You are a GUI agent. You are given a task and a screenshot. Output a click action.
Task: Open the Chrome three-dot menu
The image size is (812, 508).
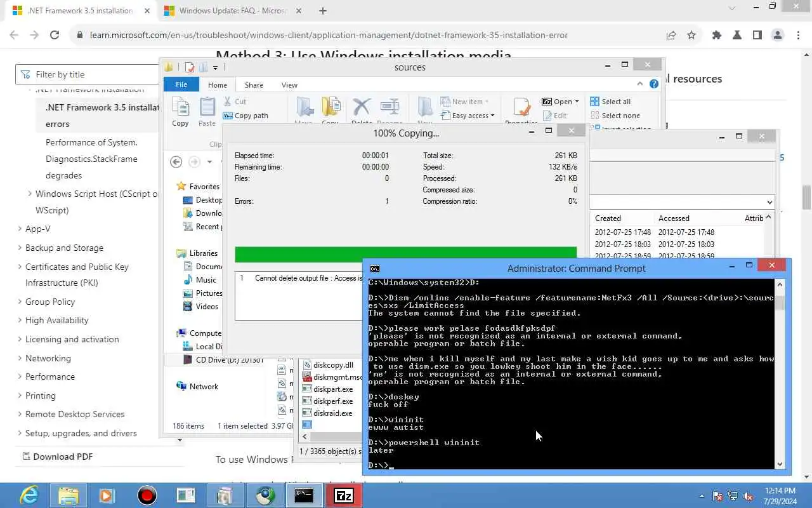tap(797, 36)
